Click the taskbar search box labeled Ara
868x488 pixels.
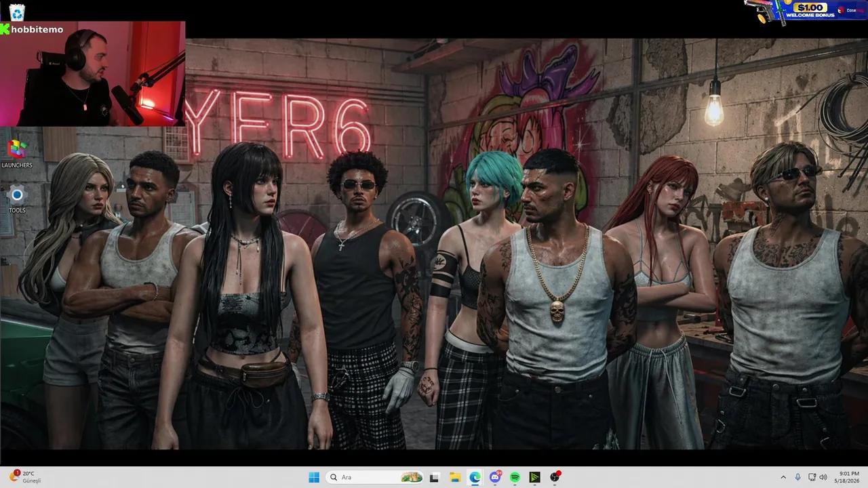[375, 477]
